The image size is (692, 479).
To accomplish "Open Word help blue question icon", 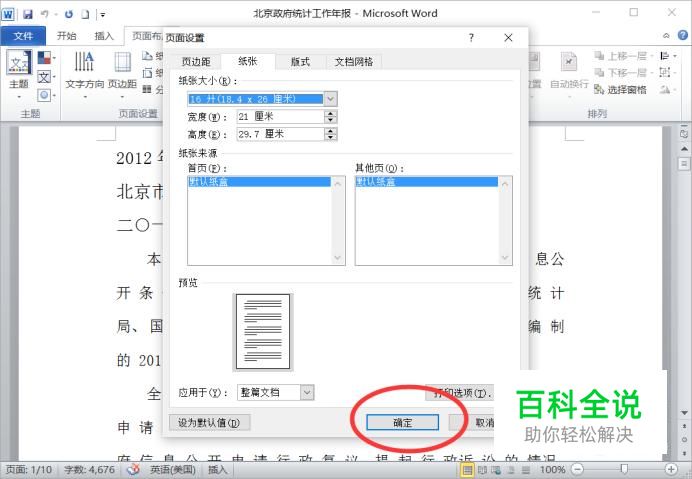I will (x=683, y=35).
